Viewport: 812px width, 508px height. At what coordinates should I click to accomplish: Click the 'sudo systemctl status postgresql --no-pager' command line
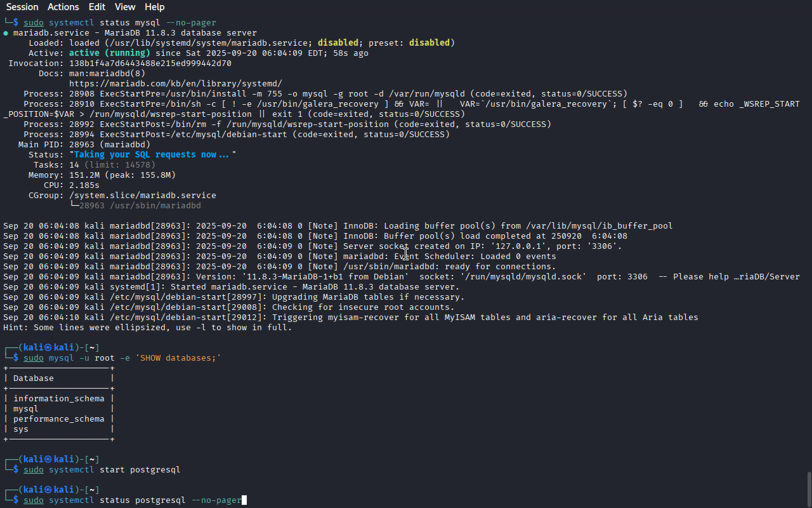[x=133, y=500]
